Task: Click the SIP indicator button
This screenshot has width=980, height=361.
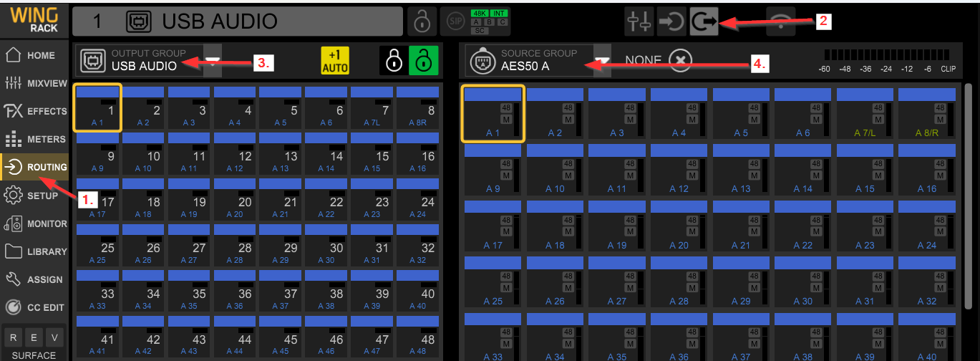Action: tap(455, 21)
